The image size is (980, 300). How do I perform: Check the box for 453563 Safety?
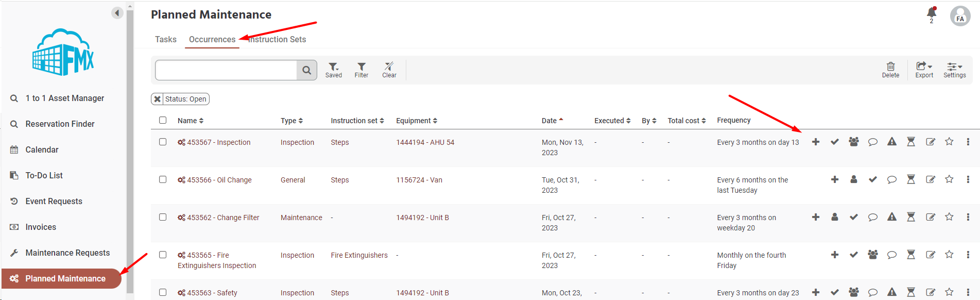point(163,292)
